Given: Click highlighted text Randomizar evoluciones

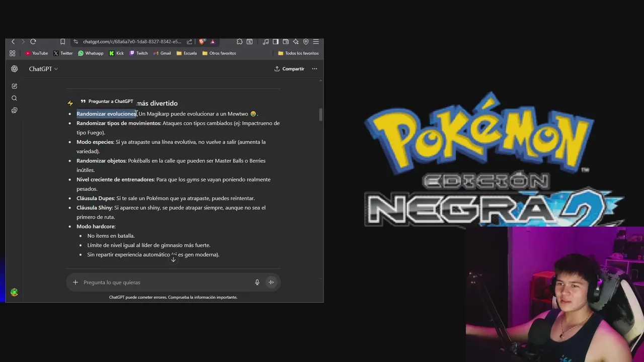Looking at the screenshot, I should coord(106,114).
